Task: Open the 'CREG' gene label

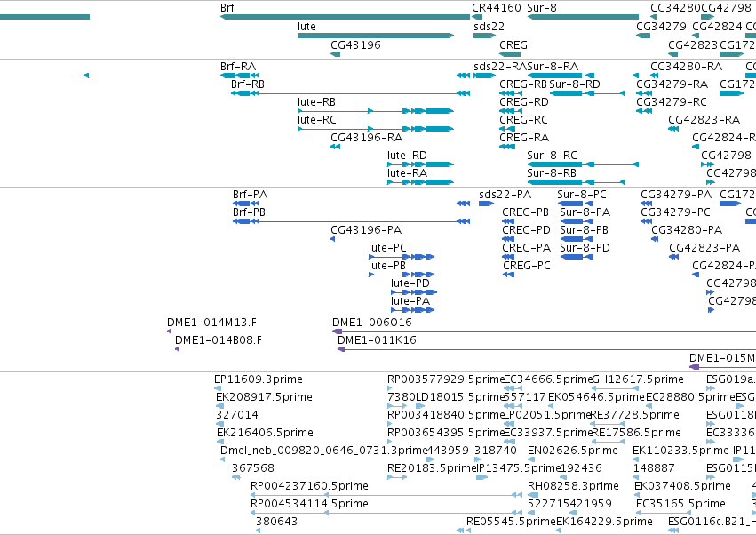Action: [x=513, y=44]
